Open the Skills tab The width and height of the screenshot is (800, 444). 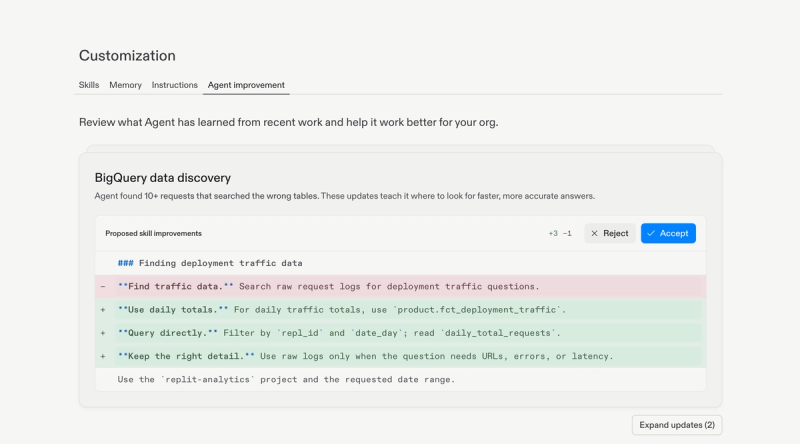89,85
